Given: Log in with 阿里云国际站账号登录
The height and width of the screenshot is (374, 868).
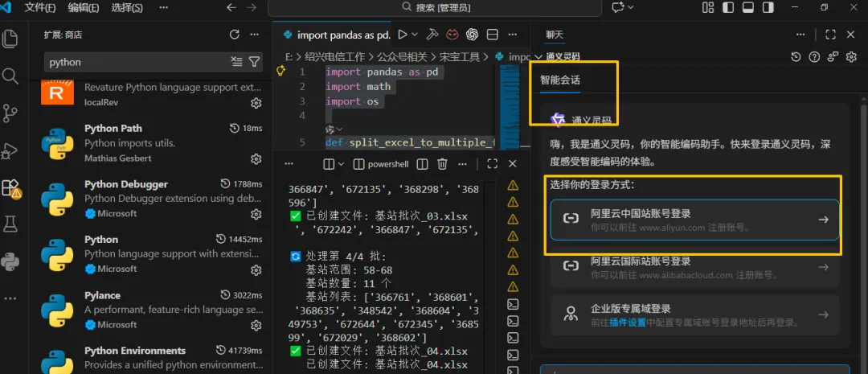Looking at the screenshot, I should click(x=694, y=267).
